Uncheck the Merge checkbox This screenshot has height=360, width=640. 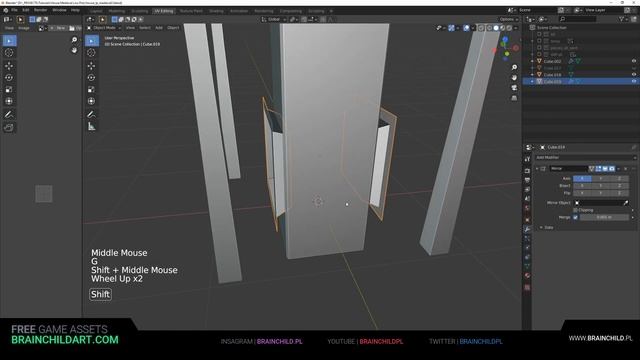click(576, 218)
